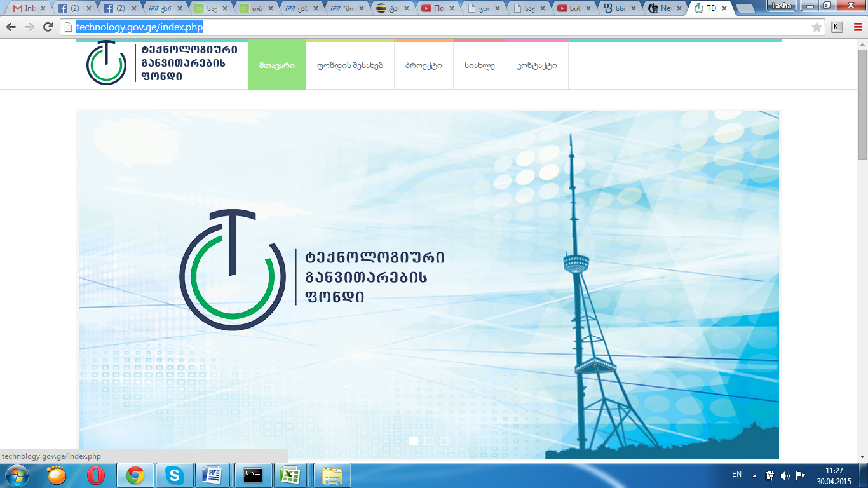This screenshot has width=868, height=488.
Task: Open the Command Prompt taskbar icon
Action: [x=253, y=475]
